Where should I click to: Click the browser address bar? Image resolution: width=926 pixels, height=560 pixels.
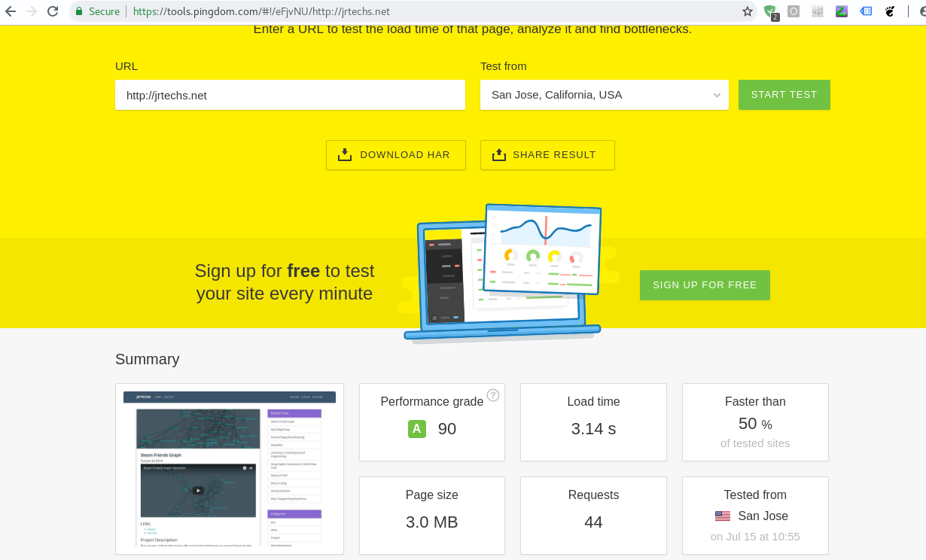pos(414,11)
